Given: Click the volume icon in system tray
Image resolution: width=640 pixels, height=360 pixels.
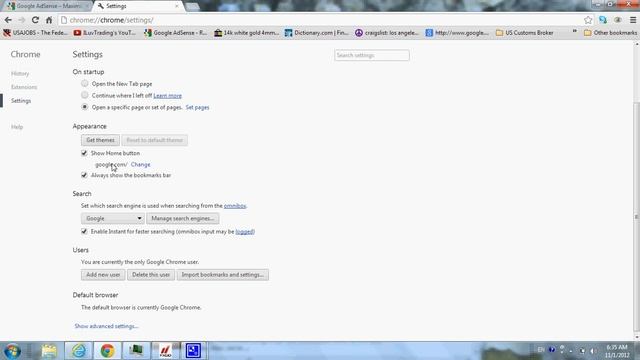Looking at the screenshot, I should tap(592, 351).
